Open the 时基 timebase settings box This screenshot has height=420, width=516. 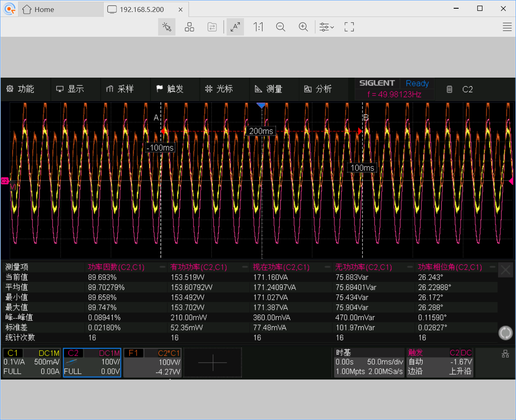369,363
